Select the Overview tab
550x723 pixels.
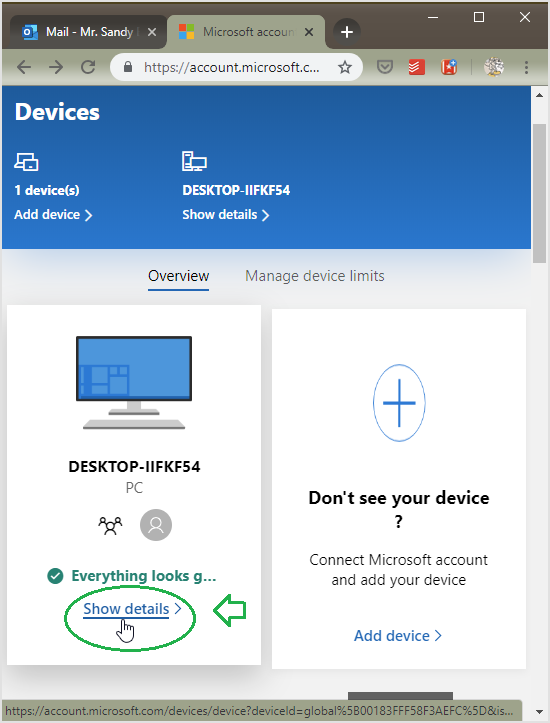(x=178, y=276)
